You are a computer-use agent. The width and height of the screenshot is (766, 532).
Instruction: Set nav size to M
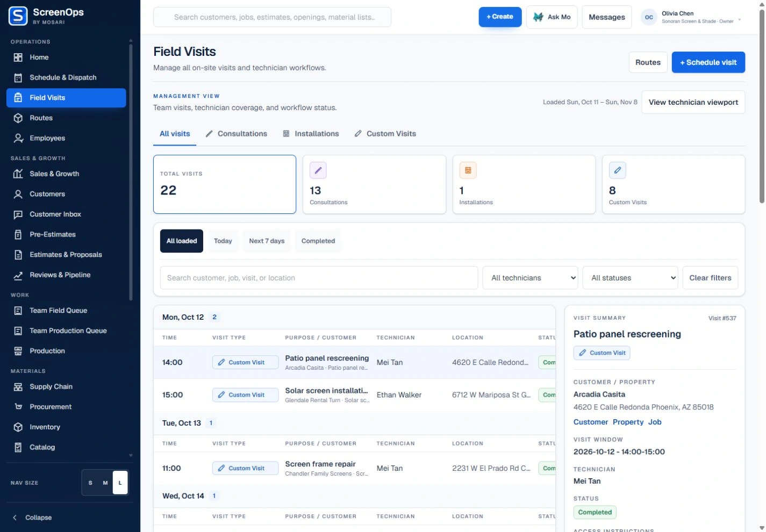tap(105, 483)
